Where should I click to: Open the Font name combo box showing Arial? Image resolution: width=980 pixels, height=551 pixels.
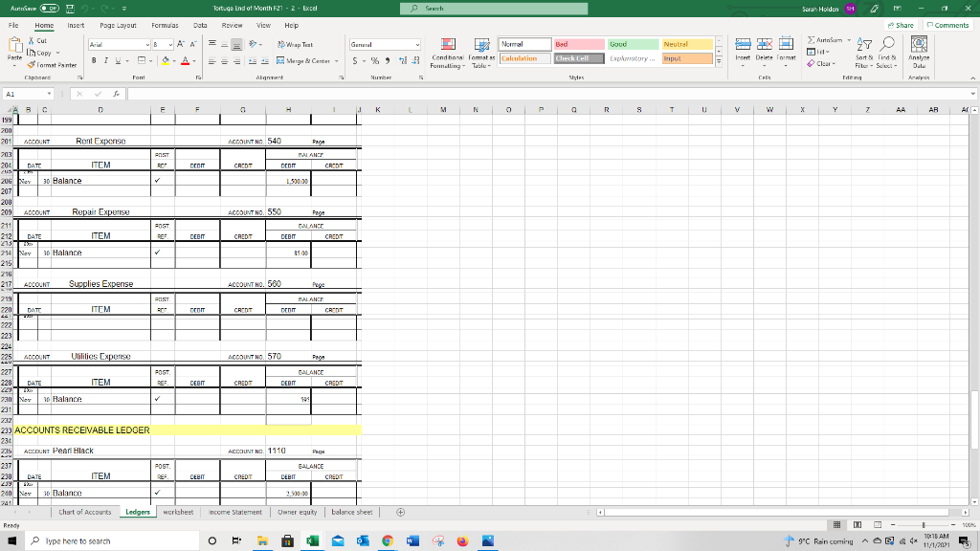pos(119,44)
